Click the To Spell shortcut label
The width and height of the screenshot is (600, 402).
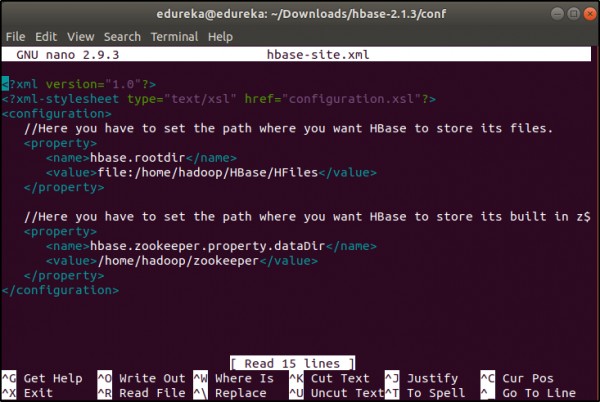[436, 393]
